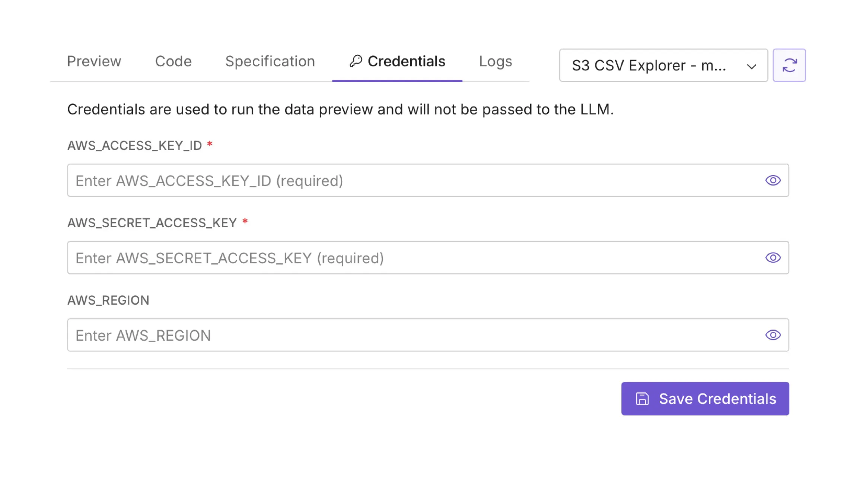This screenshot has height=504, width=860.
Task: Click the key icon on Credentials tab
Action: pos(356,61)
